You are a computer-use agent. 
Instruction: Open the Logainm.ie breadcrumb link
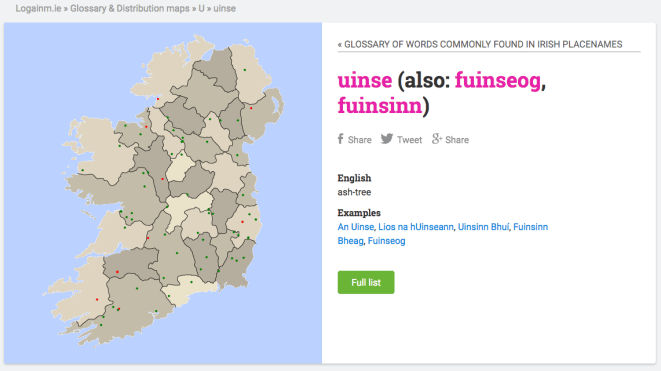pos(38,8)
